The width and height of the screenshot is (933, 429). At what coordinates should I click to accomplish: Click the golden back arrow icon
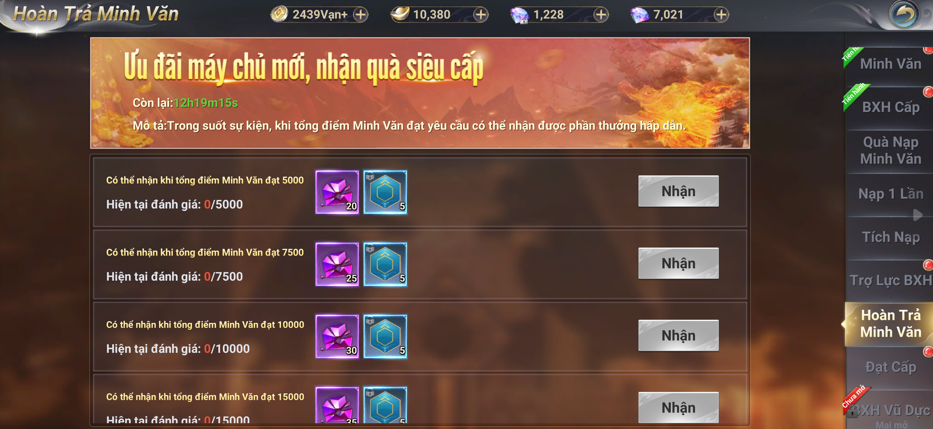coord(903,14)
